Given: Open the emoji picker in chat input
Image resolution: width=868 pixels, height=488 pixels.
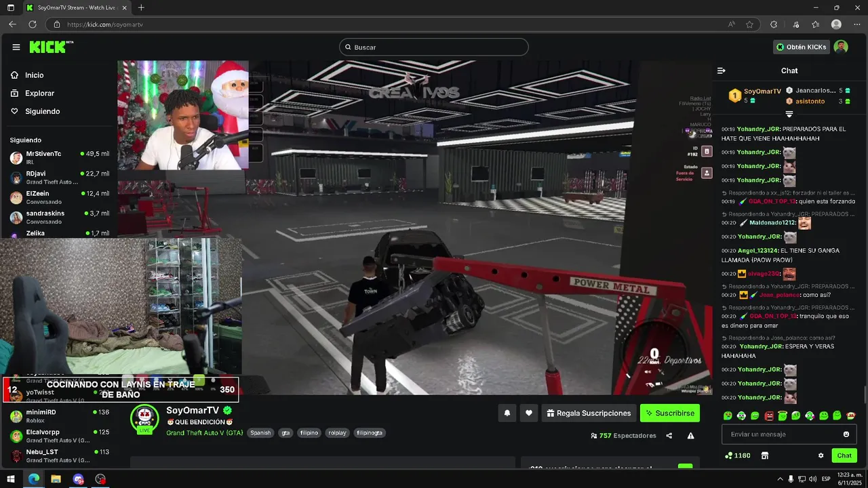Looking at the screenshot, I should pos(846,434).
